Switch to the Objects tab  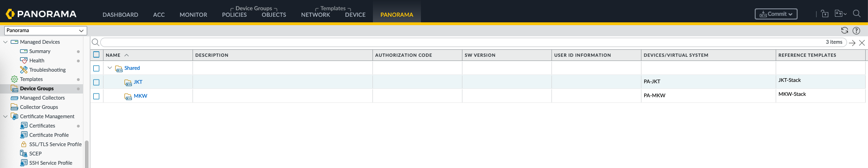click(x=274, y=15)
